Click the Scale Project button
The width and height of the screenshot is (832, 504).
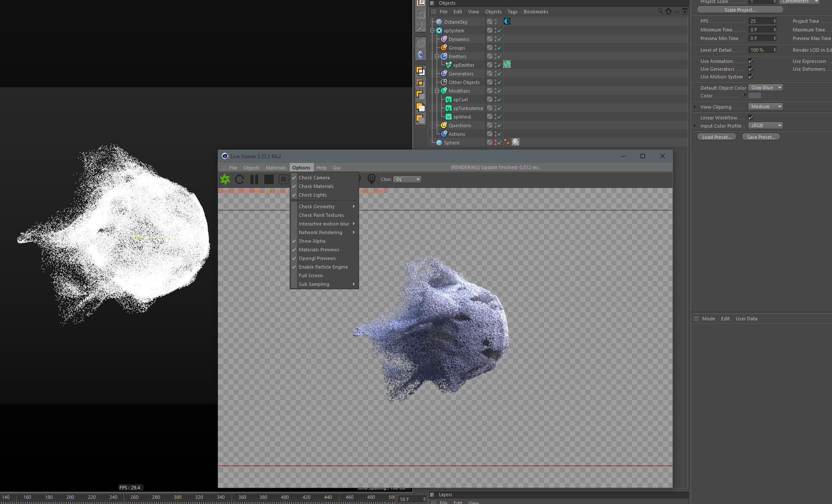740,10
